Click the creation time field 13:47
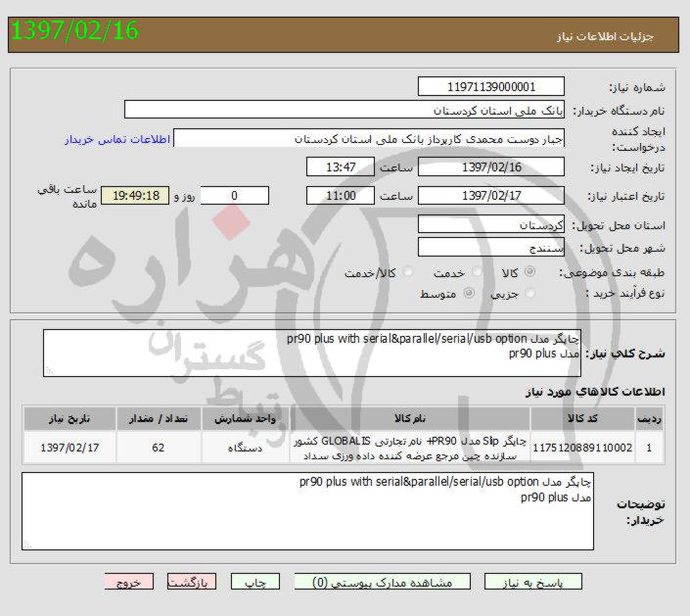The image size is (690, 616). tap(341, 166)
